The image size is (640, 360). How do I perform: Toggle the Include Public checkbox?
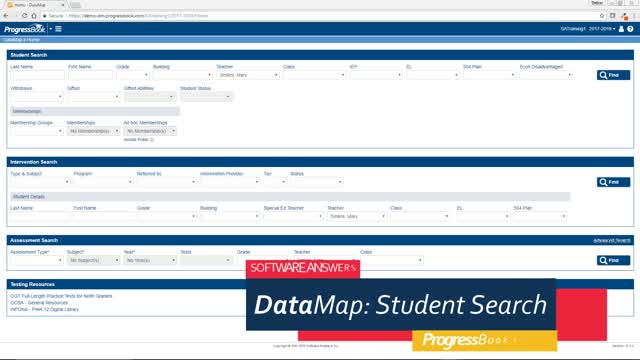coord(152,140)
